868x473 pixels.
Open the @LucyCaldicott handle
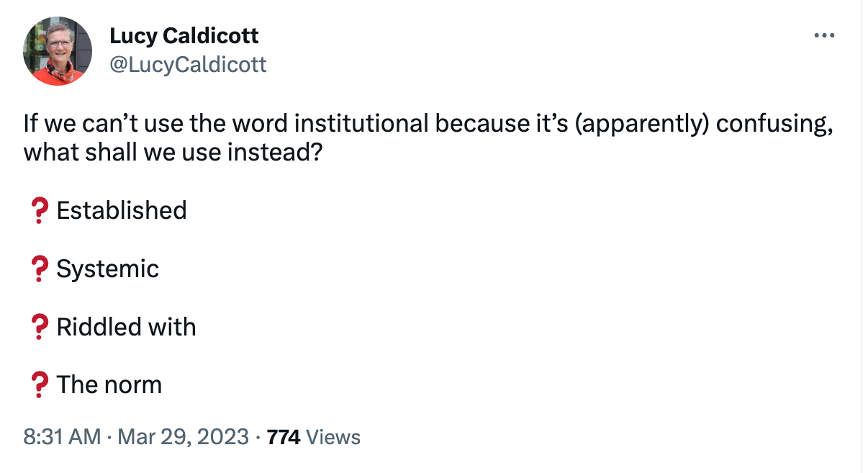pos(189,65)
